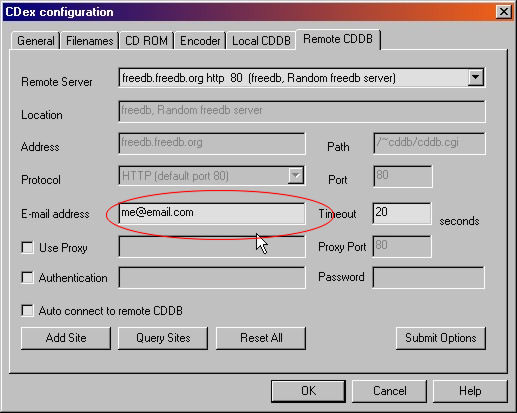Confirm settings with the OK button

(308, 391)
